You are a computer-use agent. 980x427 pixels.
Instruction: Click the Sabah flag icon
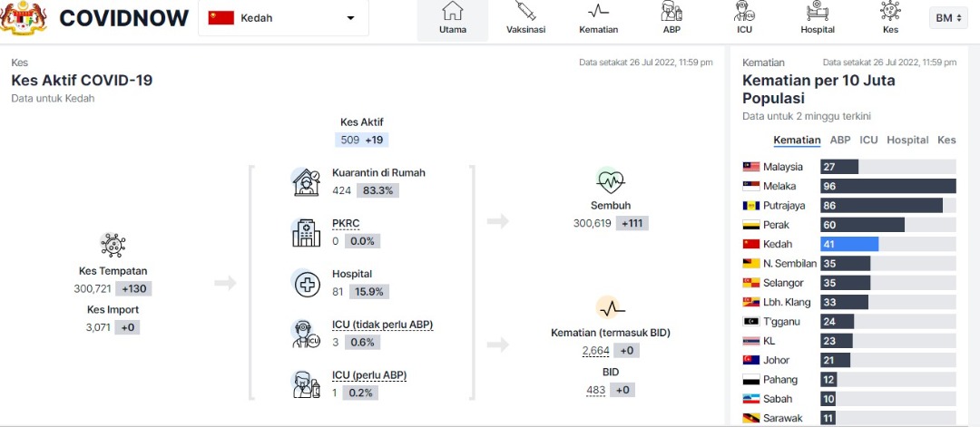(750, 399)
